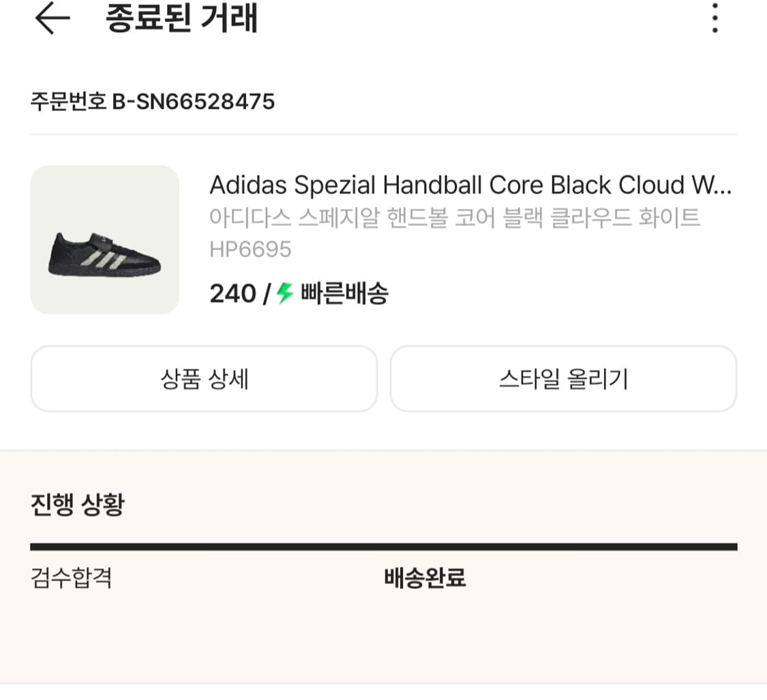
Task: Tap the 주문번호 order label
Action: click(65, 102)
